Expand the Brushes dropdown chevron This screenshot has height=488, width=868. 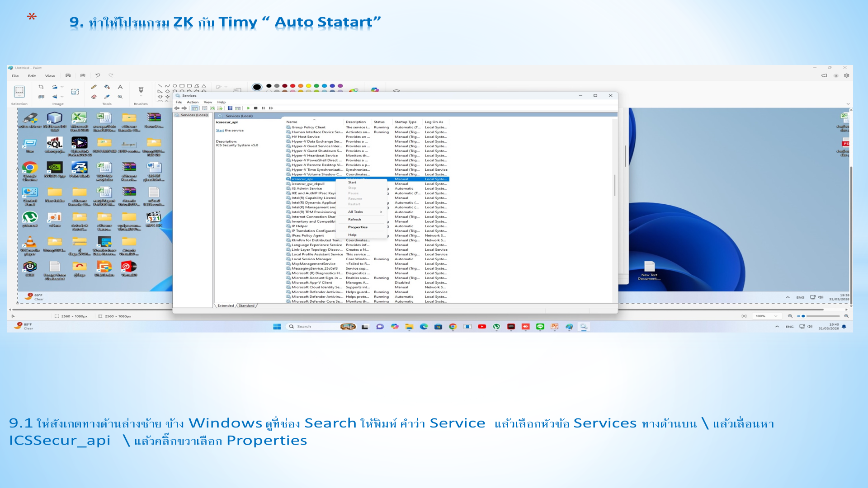[x=141, y=96]
